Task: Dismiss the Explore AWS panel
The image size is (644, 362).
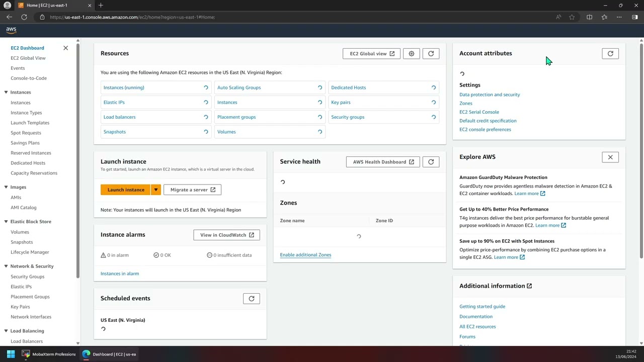Action: point(610,157)
